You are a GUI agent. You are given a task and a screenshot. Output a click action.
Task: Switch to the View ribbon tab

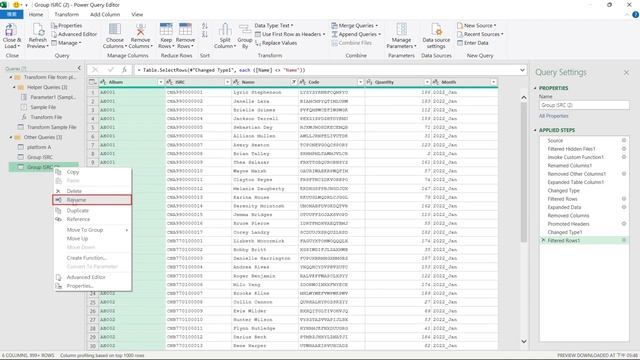tap(137, 14)
